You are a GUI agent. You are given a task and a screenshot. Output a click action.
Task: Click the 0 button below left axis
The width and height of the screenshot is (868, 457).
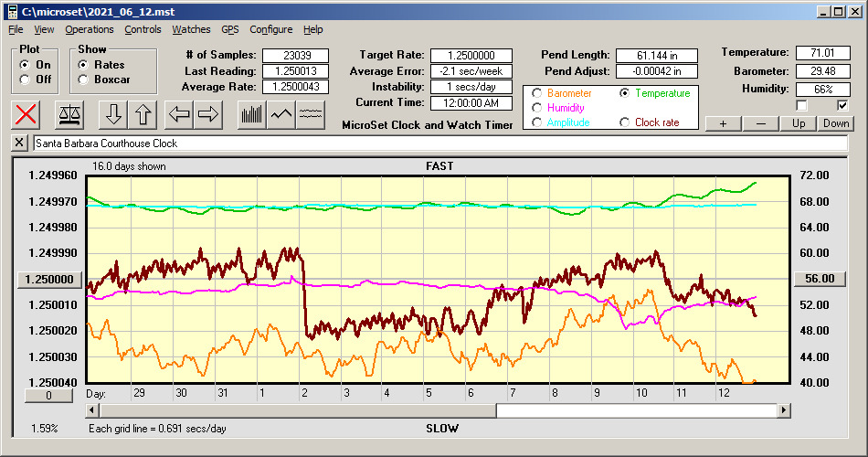48,396
